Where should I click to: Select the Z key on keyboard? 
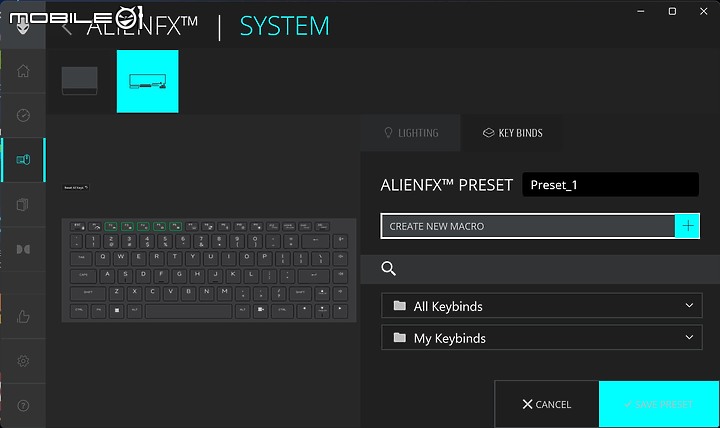(x=117, y=293)
